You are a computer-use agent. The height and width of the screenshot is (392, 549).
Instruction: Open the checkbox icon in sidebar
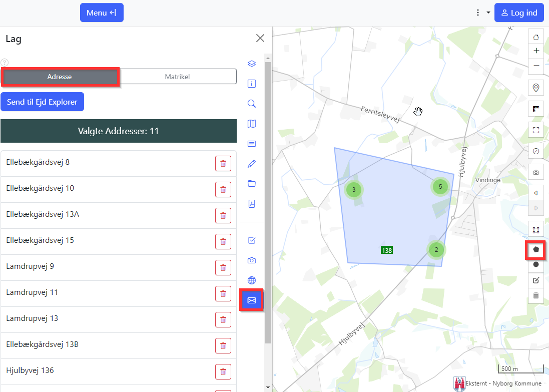(252, 240)
